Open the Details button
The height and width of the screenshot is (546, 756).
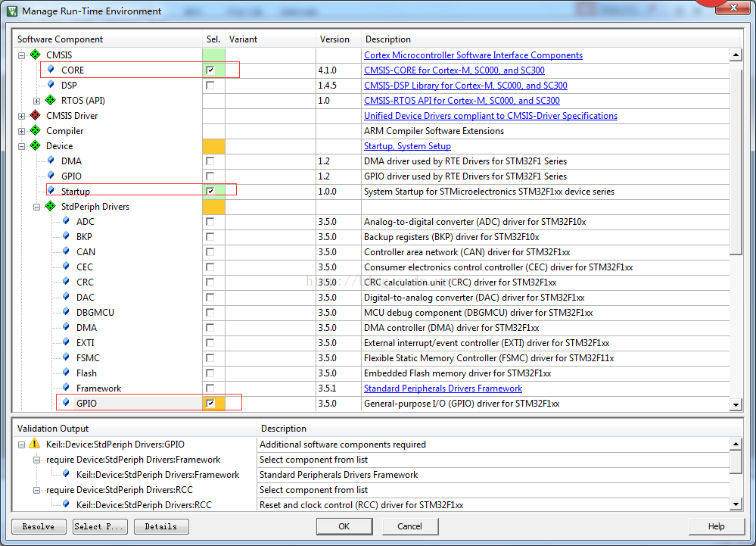pos(161,526)
